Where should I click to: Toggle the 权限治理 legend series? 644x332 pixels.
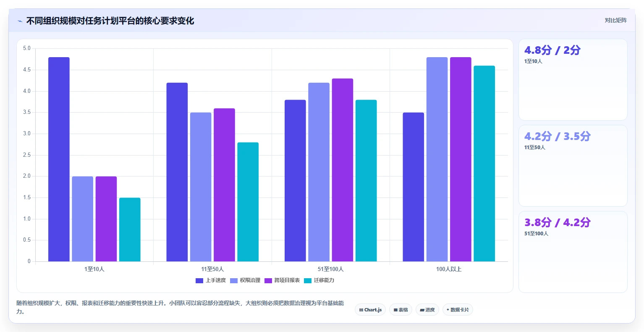tap(245, 280)
